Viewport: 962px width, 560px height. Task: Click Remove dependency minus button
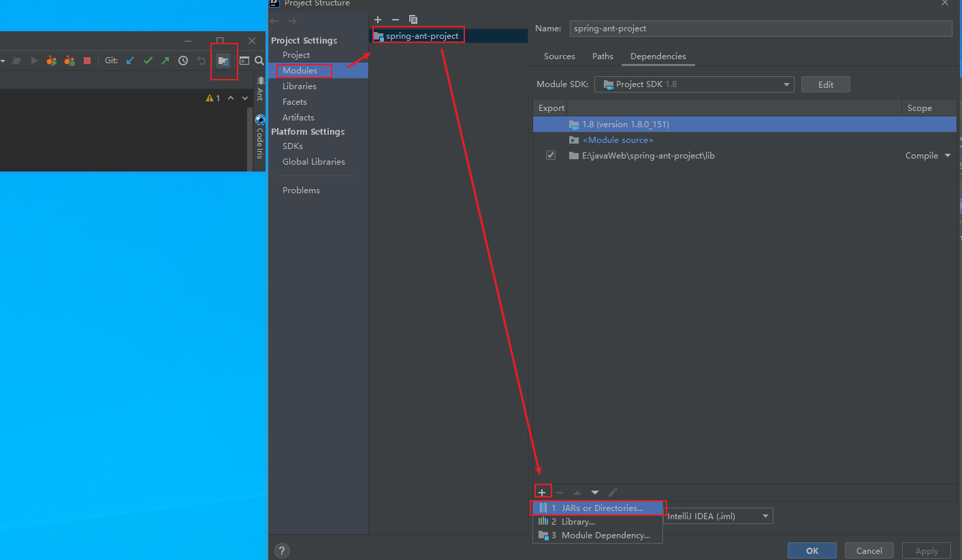coord(560,492)
